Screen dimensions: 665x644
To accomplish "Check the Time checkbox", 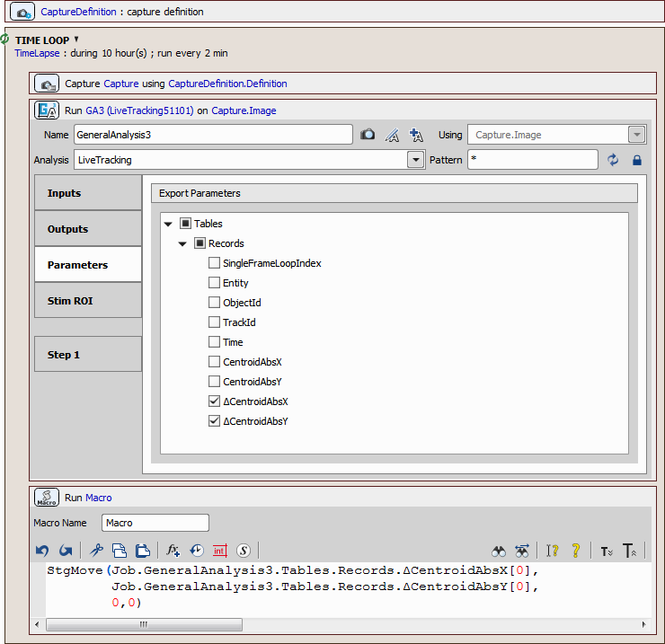I will click(x=214, y=341).
